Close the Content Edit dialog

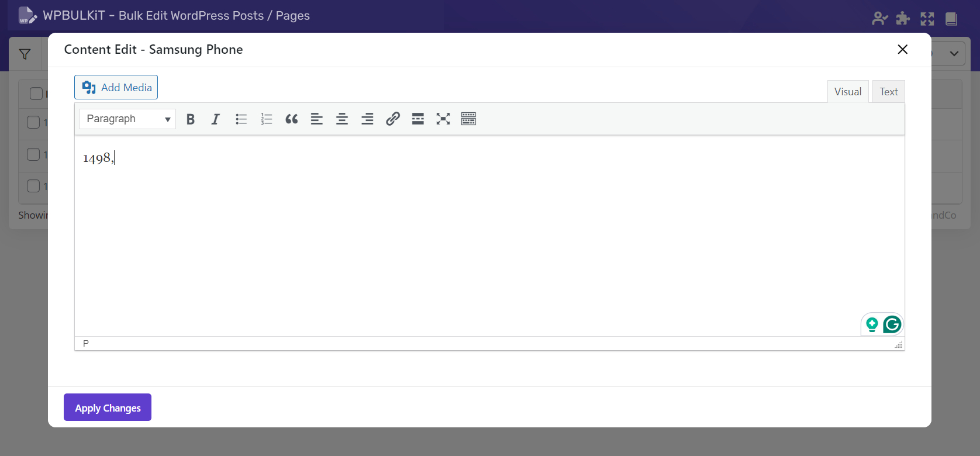coord(902,50)
